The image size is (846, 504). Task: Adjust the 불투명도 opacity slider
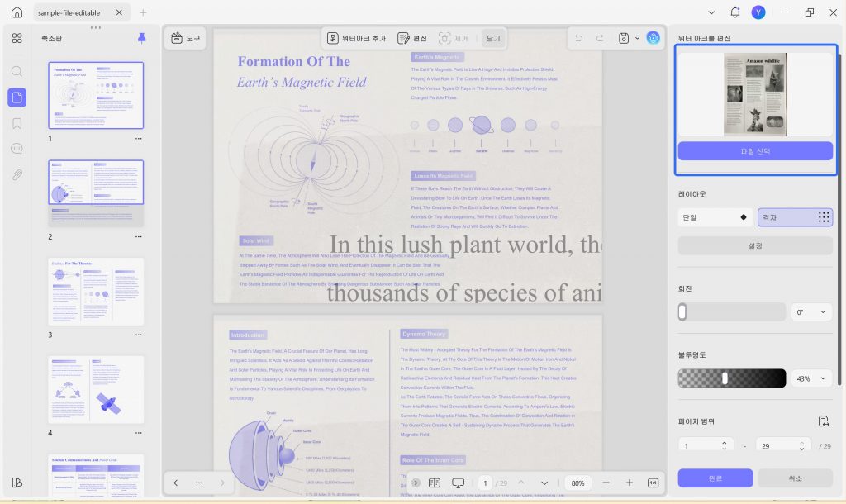coord(732,378)
